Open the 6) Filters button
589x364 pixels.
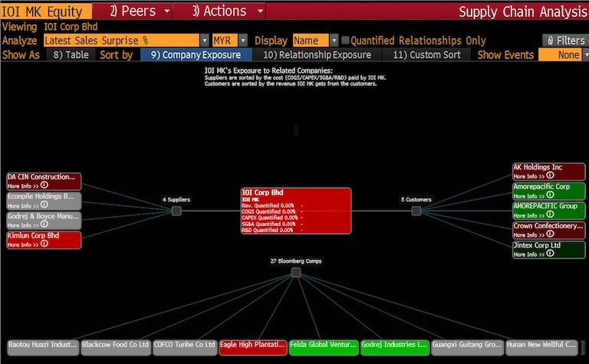tap(565, 40)
